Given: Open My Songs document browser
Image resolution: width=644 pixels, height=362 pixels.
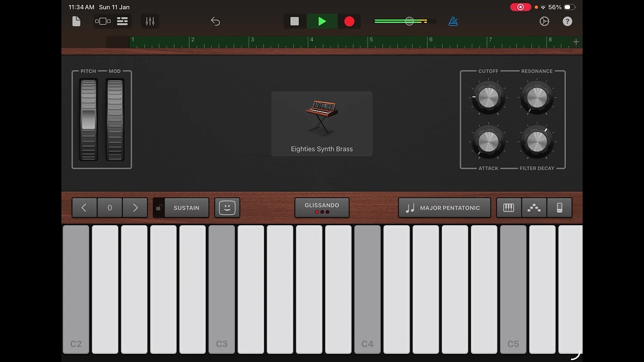Looking at the screenshot, I should click(x=76, y=21).
